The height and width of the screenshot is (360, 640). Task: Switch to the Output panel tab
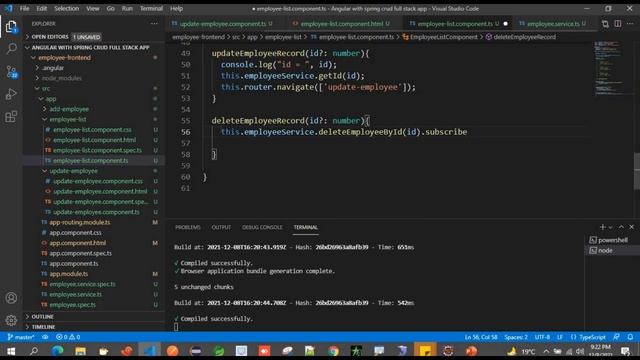point(221,227)
